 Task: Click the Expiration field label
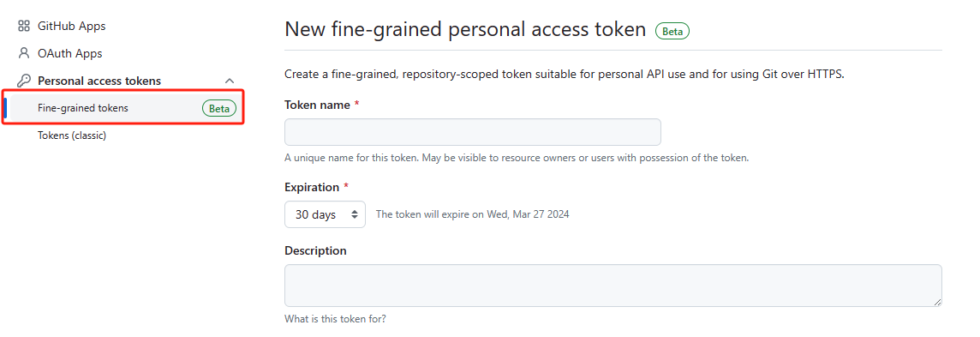pyautogui.click(x=312, y=187)
